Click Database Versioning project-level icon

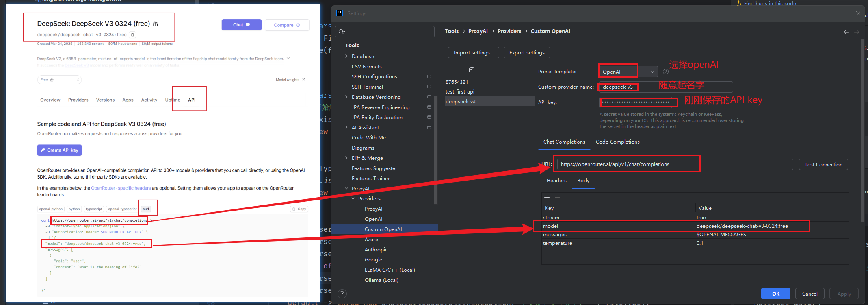point(429,97)
